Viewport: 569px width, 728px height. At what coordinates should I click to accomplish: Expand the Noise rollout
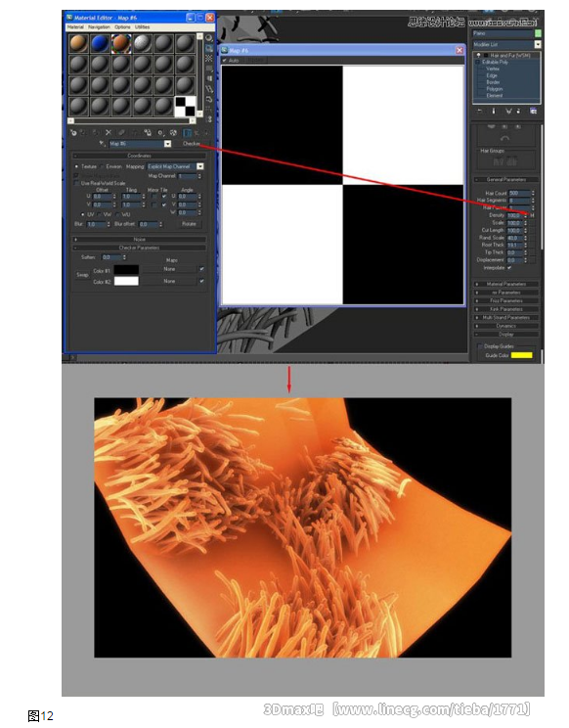click(x=139, y=239)
